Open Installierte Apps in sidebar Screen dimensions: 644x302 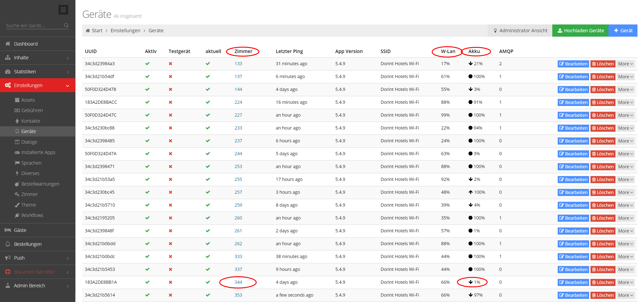point(38,152)
